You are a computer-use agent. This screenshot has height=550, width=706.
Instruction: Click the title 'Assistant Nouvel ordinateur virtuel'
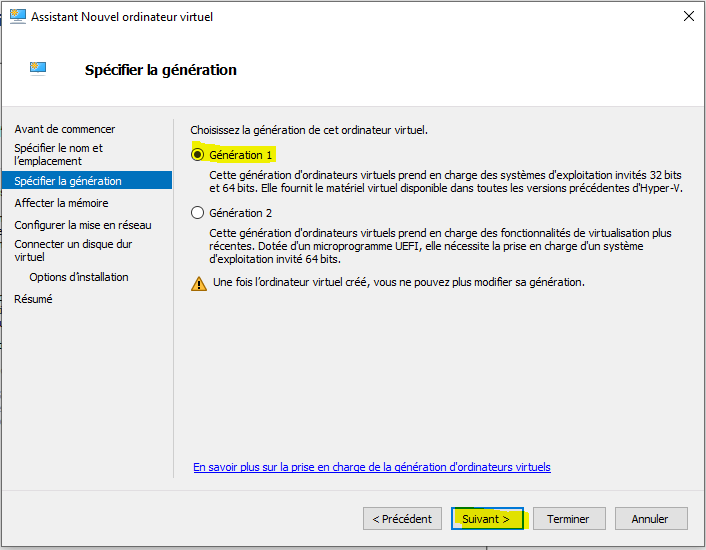tap(122, 17)
